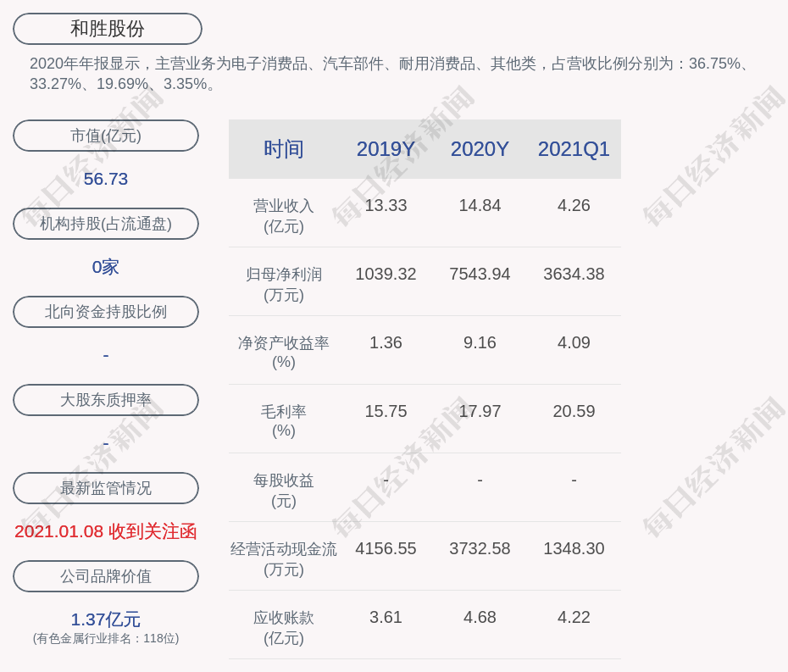The width and height of the screenshot is (788, 672).
Task: Open the 最新监管情况 label pill
Action: (106, 488)
